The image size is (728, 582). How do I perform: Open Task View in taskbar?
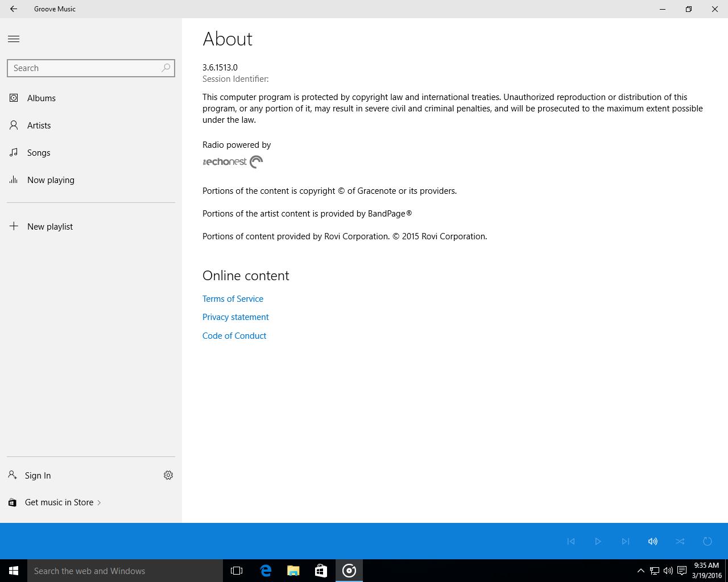(x=237, y=571)
